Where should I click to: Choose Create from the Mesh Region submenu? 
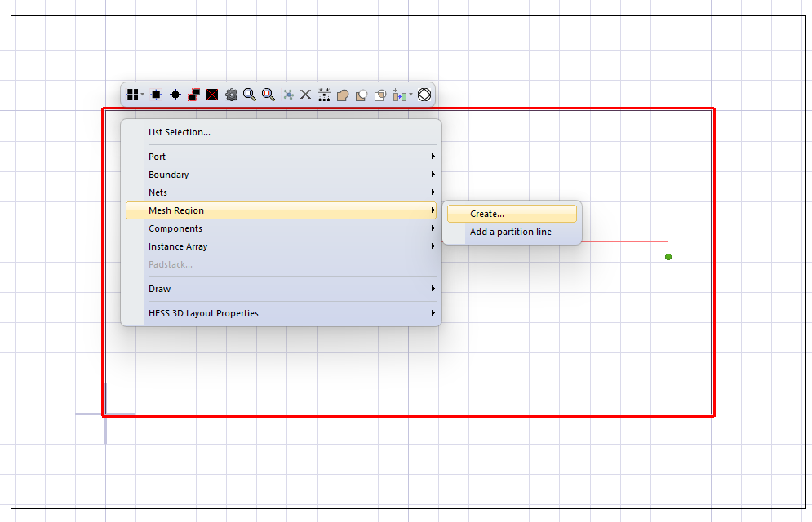(510, 213)
